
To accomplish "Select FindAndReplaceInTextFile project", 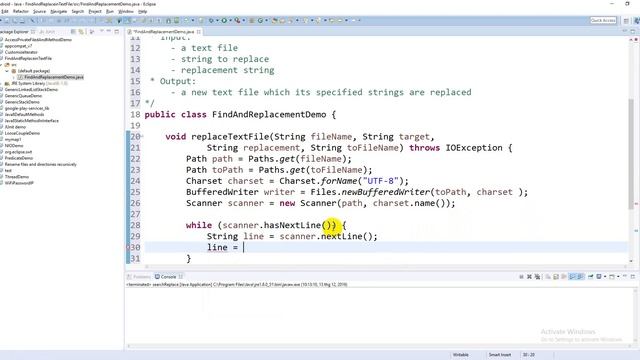I will pos(28,58).
